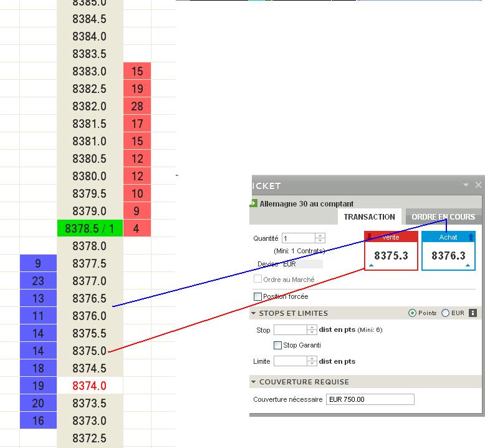Enable the Position forcée checkbox
The image size is (485, 448).
point(257,296)
